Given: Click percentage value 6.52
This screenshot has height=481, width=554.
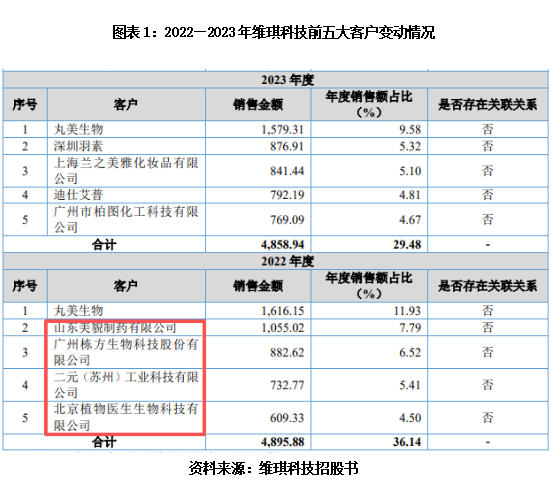Looking at the screenshot, I should click(x=410, y=352).
